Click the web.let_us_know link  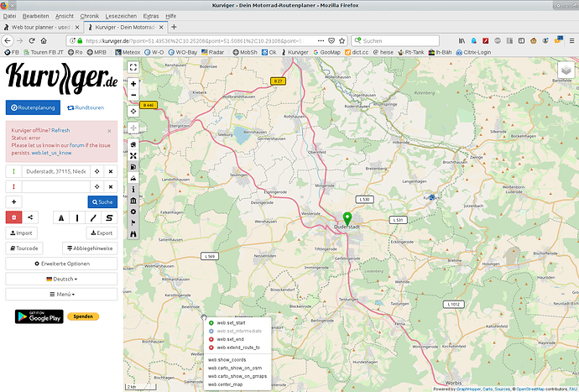point(51,153)
